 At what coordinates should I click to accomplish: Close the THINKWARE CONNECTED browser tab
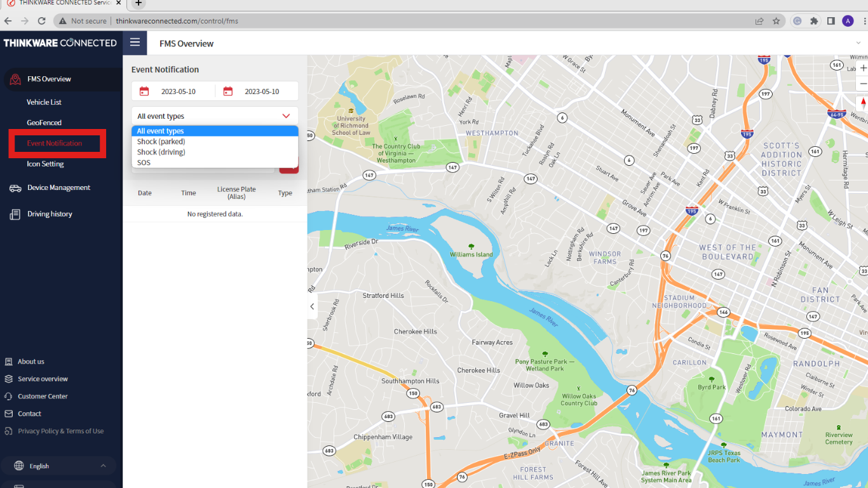click(118, 3)
